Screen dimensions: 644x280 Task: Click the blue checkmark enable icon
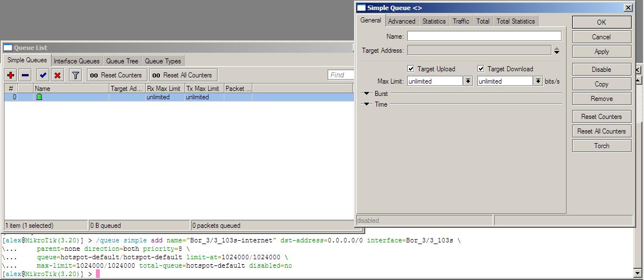tap(43, 75)
